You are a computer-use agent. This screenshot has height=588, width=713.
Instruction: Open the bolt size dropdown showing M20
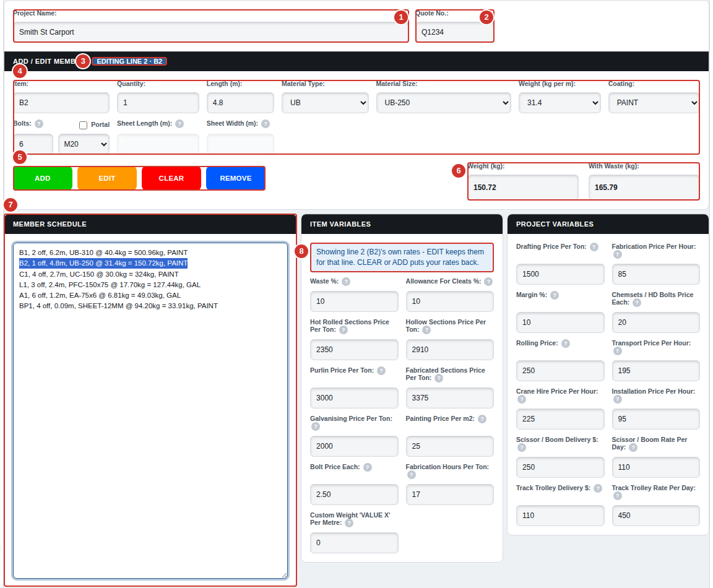click(x=84, y=144)
